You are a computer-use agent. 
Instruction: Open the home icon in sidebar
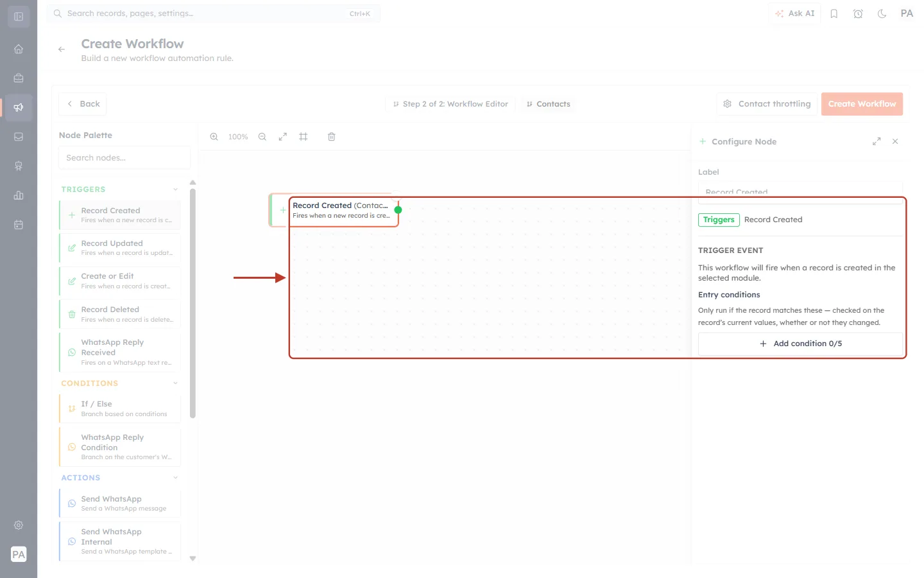(19, 49)
